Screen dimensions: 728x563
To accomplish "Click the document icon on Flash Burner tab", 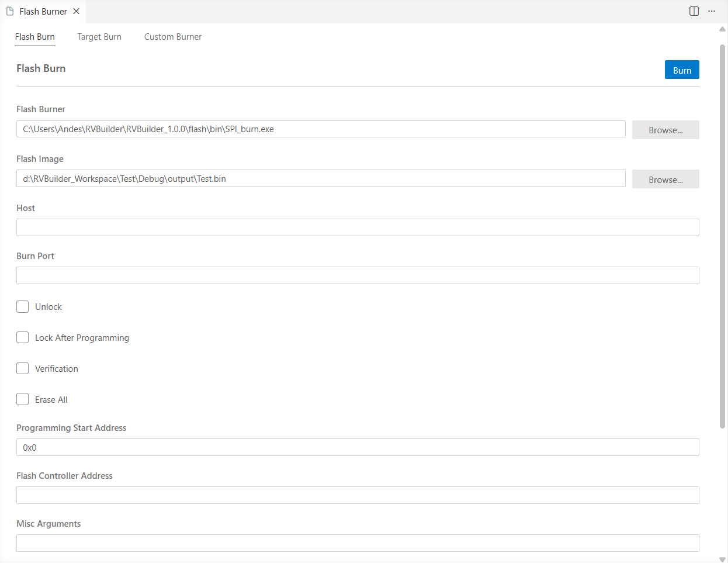I will pos(9,11).
